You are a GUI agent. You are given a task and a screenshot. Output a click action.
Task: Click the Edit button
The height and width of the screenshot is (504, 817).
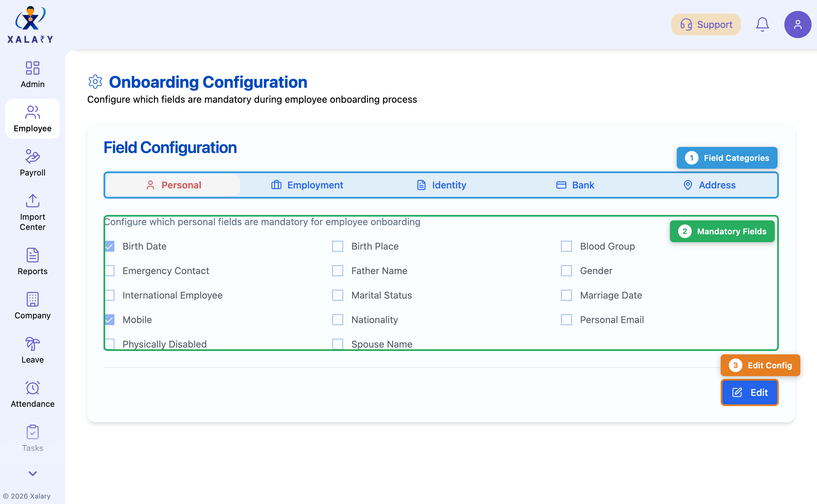(x=750, y=392)
